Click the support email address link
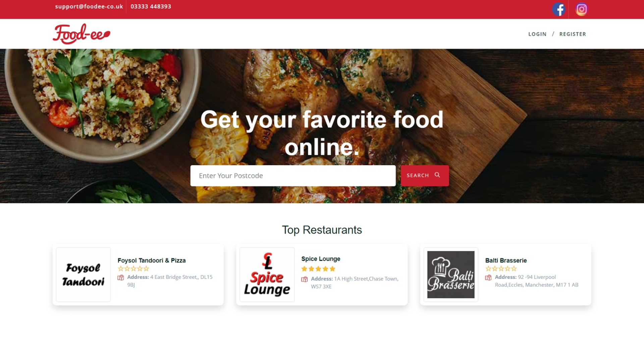 (x=89, y=6)
